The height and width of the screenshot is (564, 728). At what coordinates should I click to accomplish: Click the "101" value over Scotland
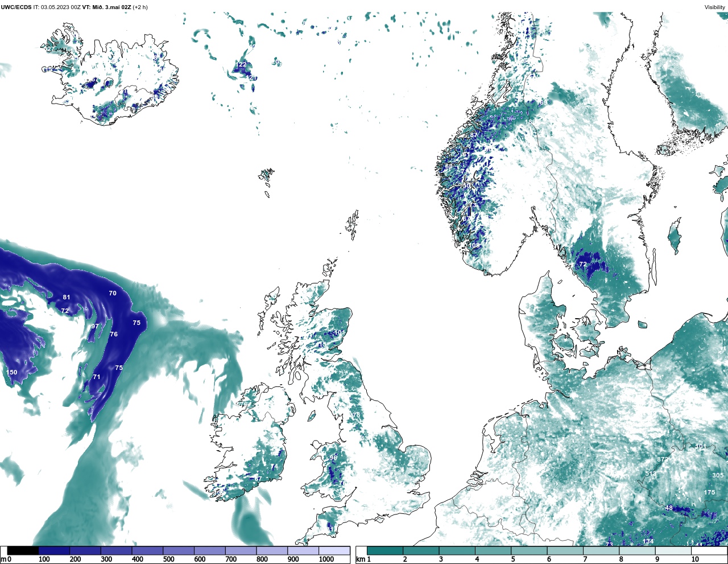point(340,332)
